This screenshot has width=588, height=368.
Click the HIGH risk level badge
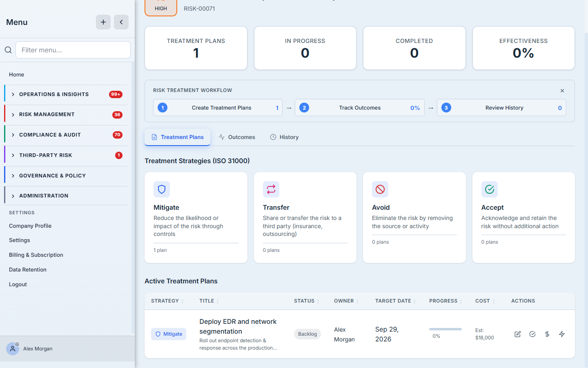161,8
